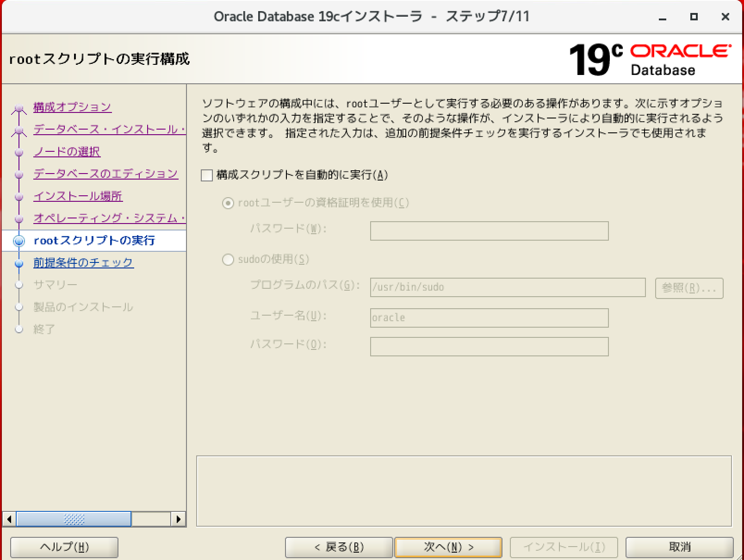The width and height of the screenshot is (744, 560).
Task: Open the ヘルプ(H) help button
Action: pos(64,548)
